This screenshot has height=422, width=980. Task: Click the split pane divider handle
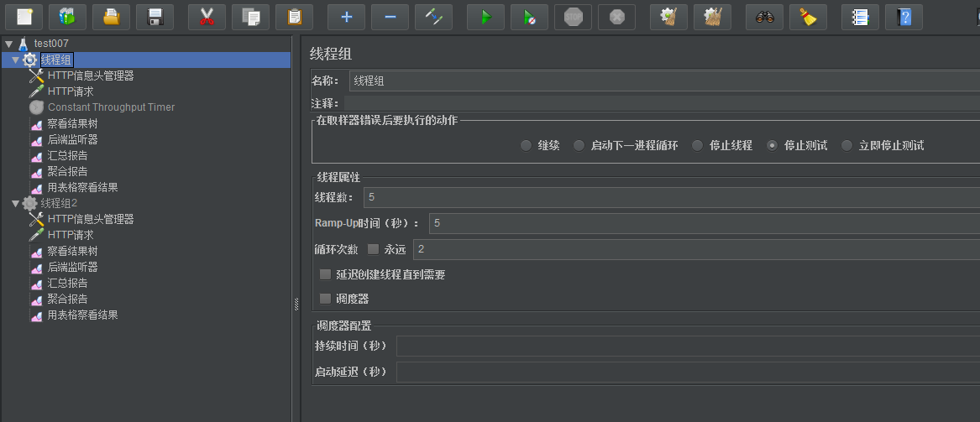pyautogui.click(x=296, y=304)
